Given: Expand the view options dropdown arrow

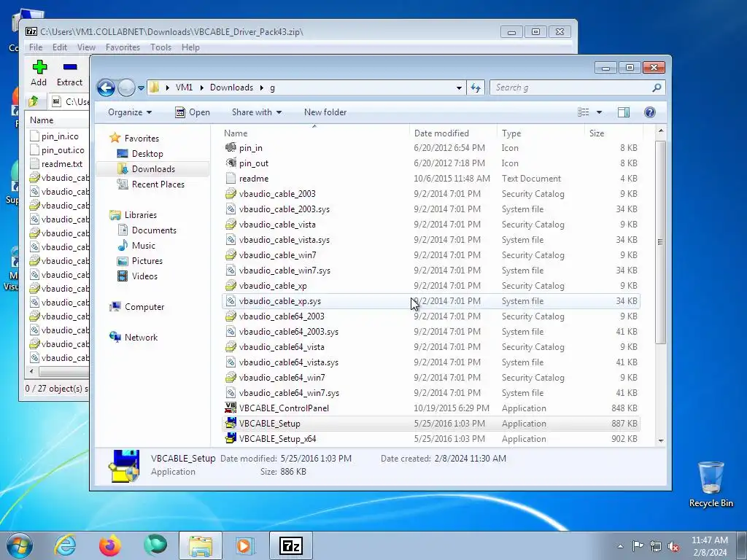Looking at the screenshot, I should tap(600, 112).
